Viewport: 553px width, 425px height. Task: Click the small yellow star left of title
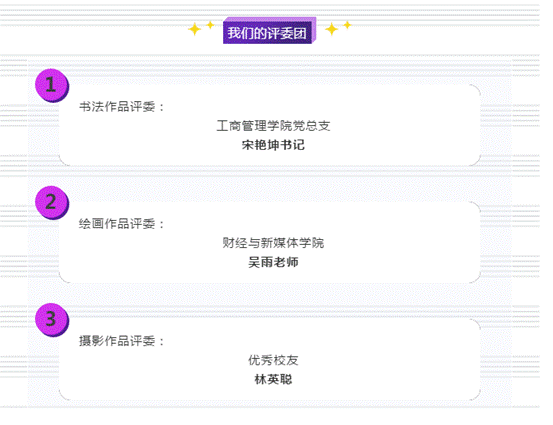(210, 25)
